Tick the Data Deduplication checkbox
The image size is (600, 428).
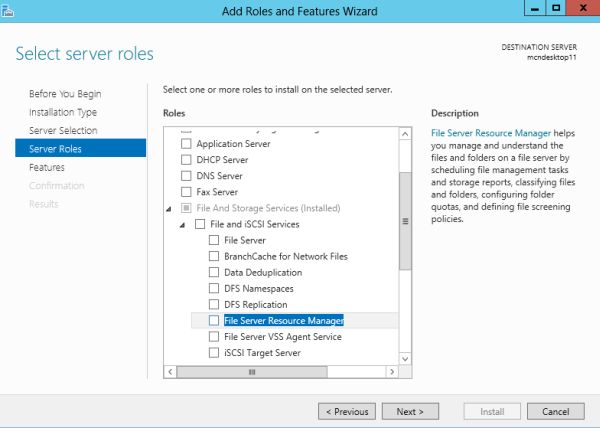coord(214,273)
